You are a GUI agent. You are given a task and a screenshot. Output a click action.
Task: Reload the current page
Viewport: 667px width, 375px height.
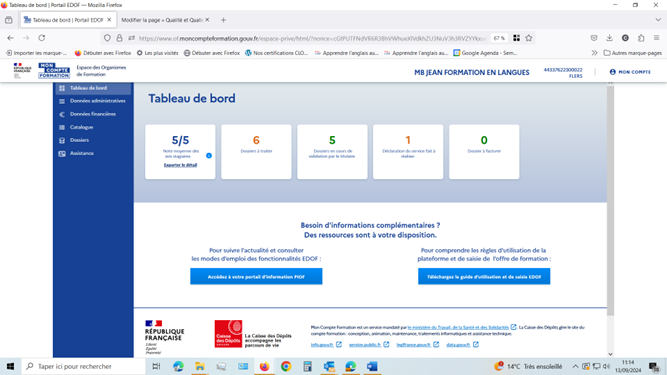coord(42,38)
